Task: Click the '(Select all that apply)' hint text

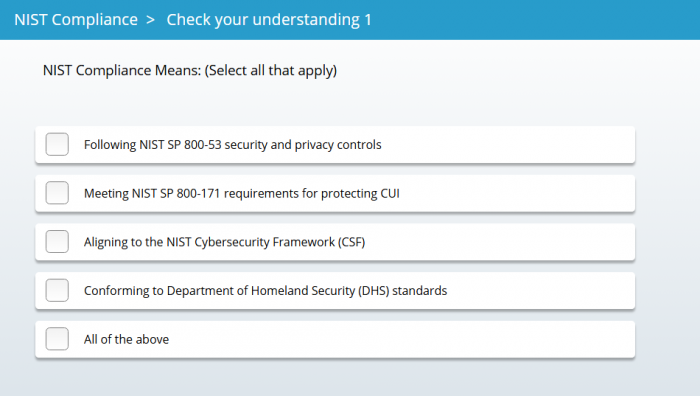Action: (x=271, y=71)
